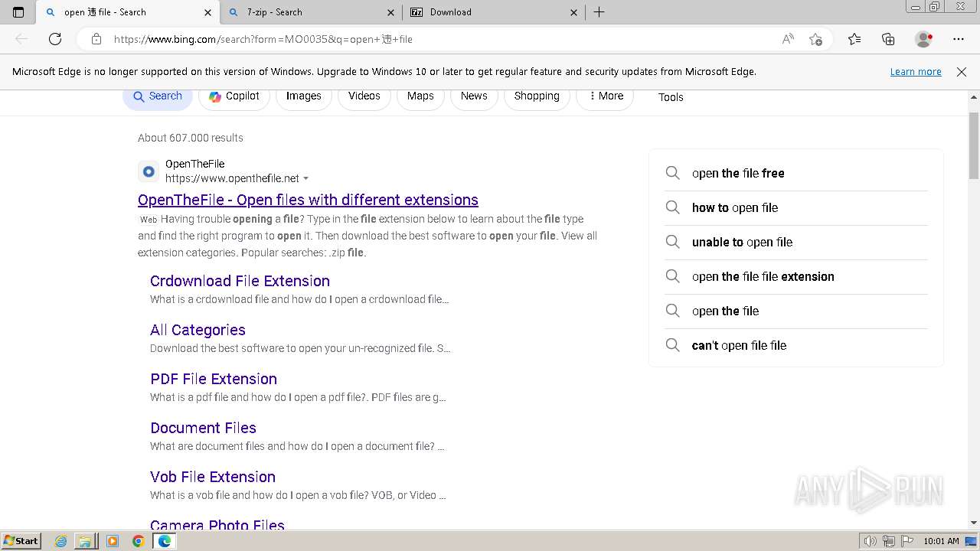Screen dimensions: 980x551
Task: Dismiss the Edge unsupported notification bar
Action: (x=962, y=72)
